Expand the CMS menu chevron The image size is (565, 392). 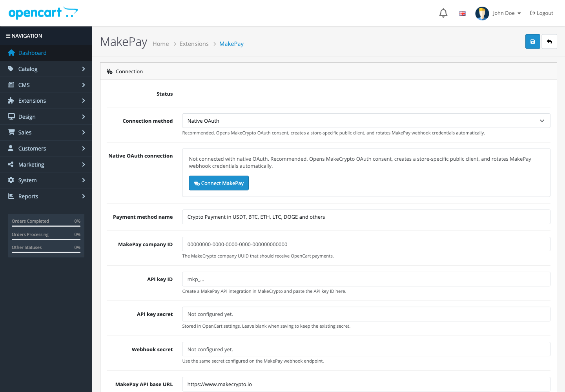[84, 85]
